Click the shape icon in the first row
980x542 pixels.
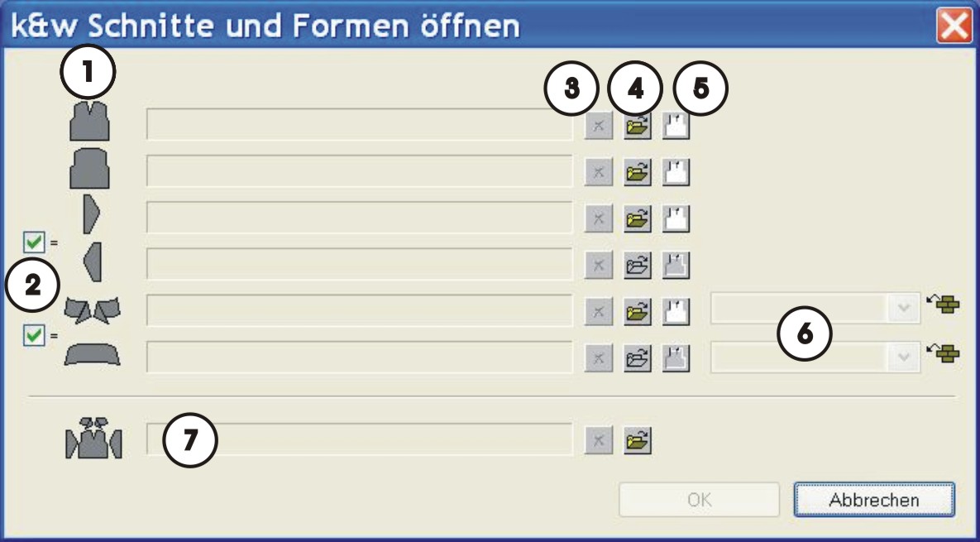676,126
